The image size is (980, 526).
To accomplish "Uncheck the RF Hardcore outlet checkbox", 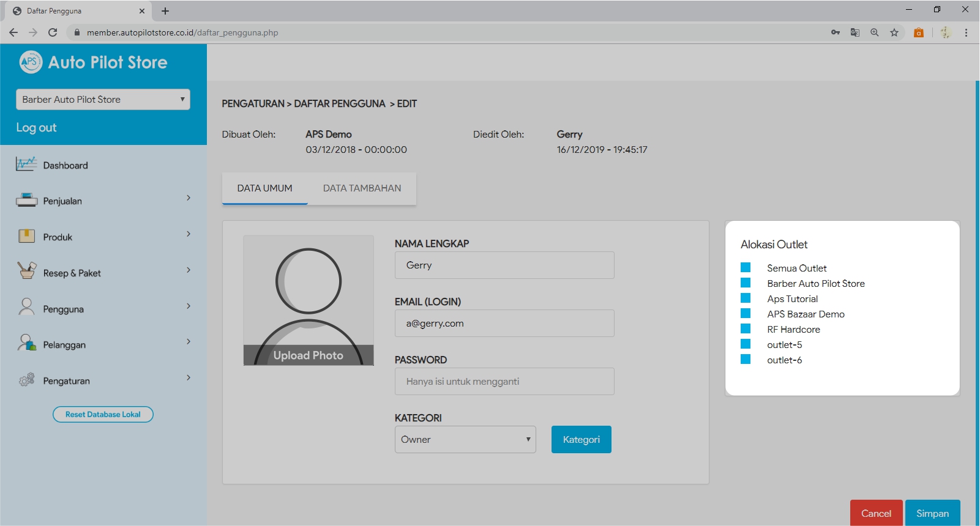I will tap(746, 328).
